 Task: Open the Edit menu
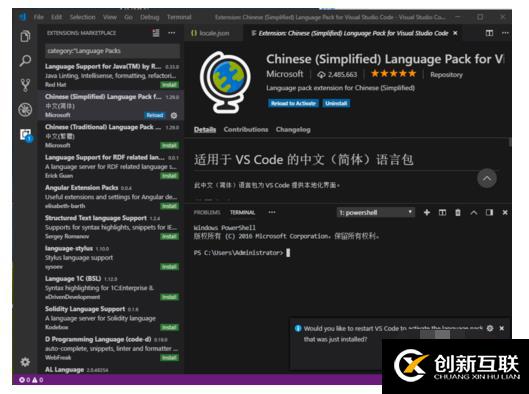pyautogui.click(x=57, y=17)
